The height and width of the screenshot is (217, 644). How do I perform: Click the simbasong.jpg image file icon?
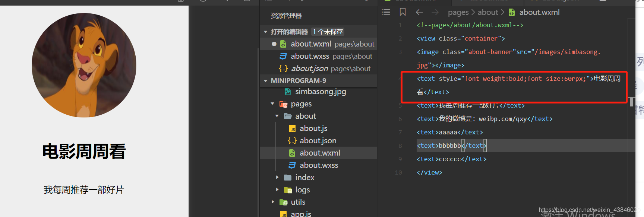[x=288, y=92]
